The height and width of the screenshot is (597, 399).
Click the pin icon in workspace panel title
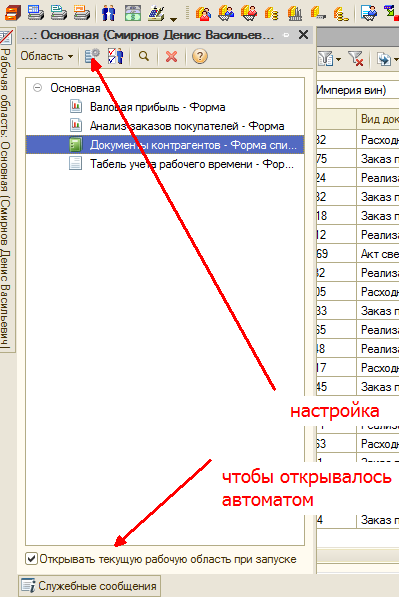click(286, 35)
